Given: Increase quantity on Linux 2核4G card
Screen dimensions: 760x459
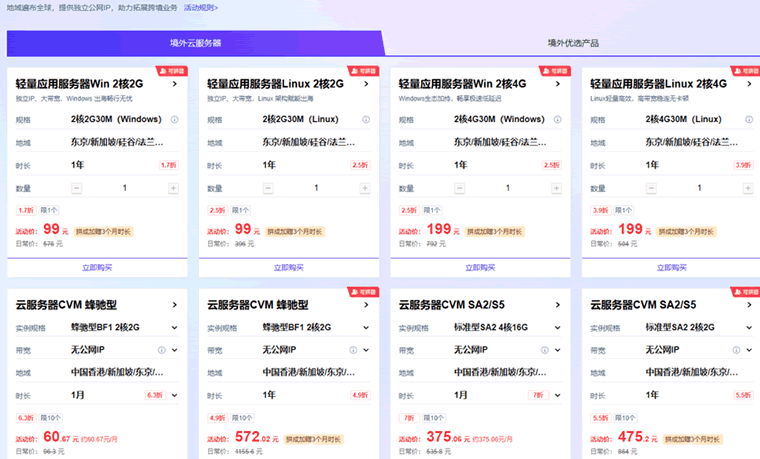Looking at the screenshot, I should click(x=747, y=188).
